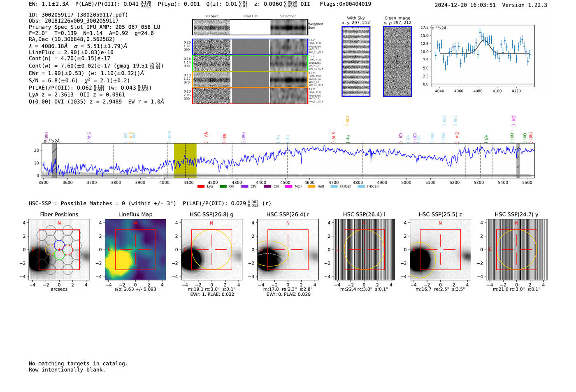Click the Weighted Sum label
Viewport: 576px width, 392px height.
pyautogui.click(x=316, y=26)
